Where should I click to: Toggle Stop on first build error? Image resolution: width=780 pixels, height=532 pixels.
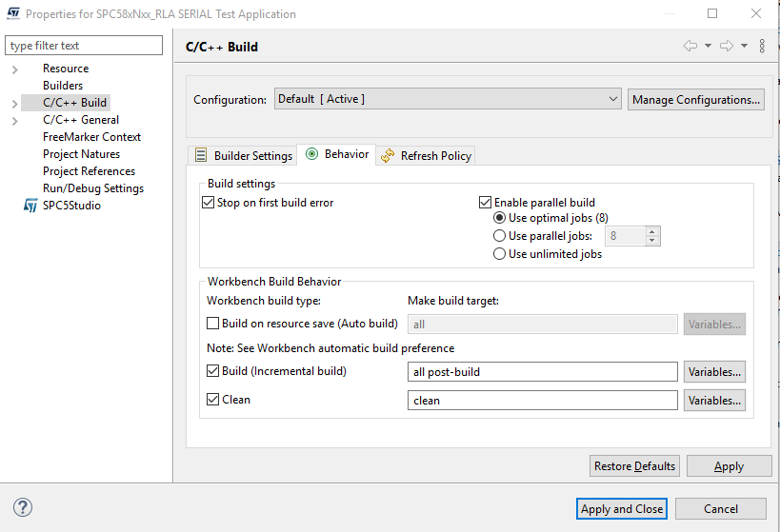[208, 203]
